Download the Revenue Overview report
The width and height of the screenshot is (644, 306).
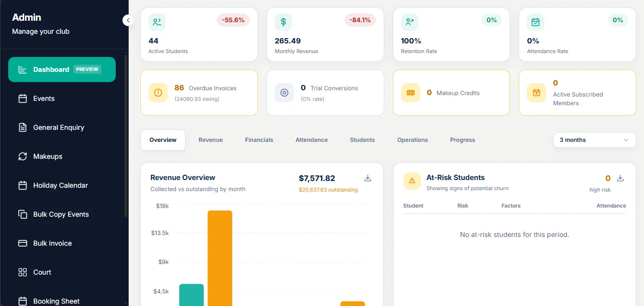[368, 178]
